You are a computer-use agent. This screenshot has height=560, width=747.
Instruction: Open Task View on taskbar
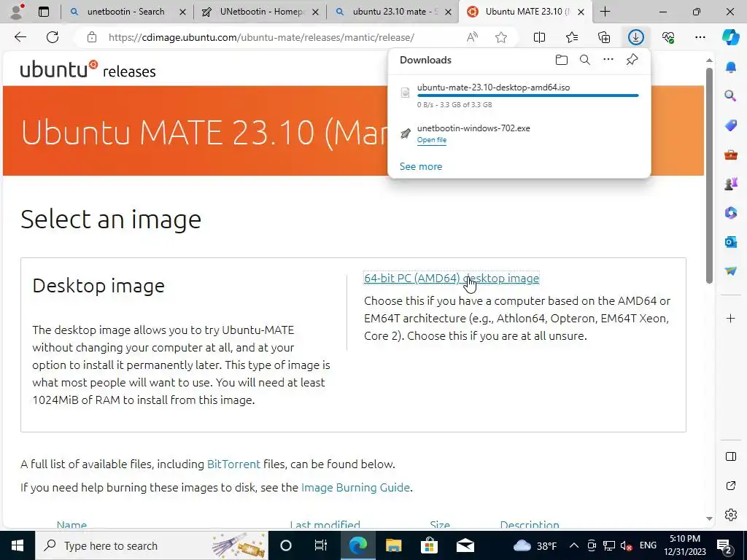click(x=321, y=545)
